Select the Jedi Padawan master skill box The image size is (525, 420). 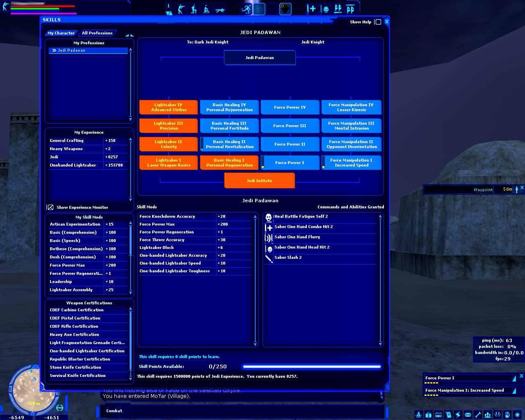point(260,58)
